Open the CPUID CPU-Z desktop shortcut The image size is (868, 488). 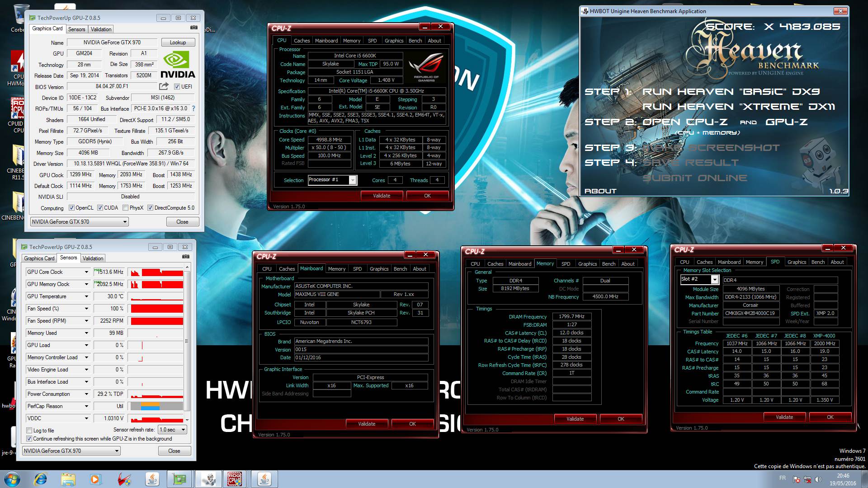(17, 115)
